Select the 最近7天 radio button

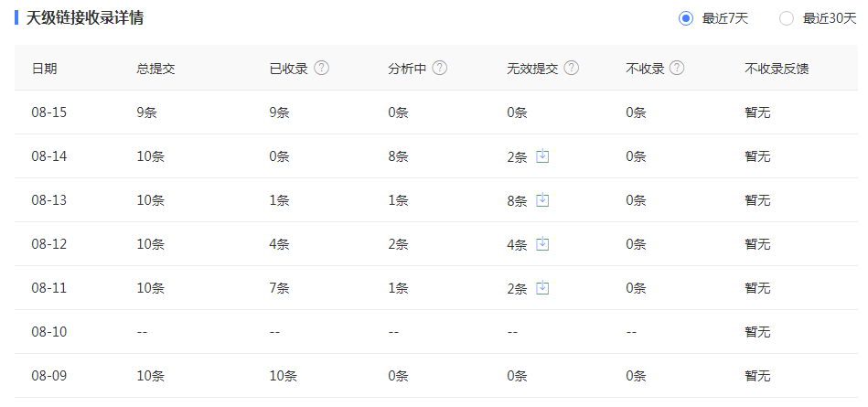click(686, 18)
